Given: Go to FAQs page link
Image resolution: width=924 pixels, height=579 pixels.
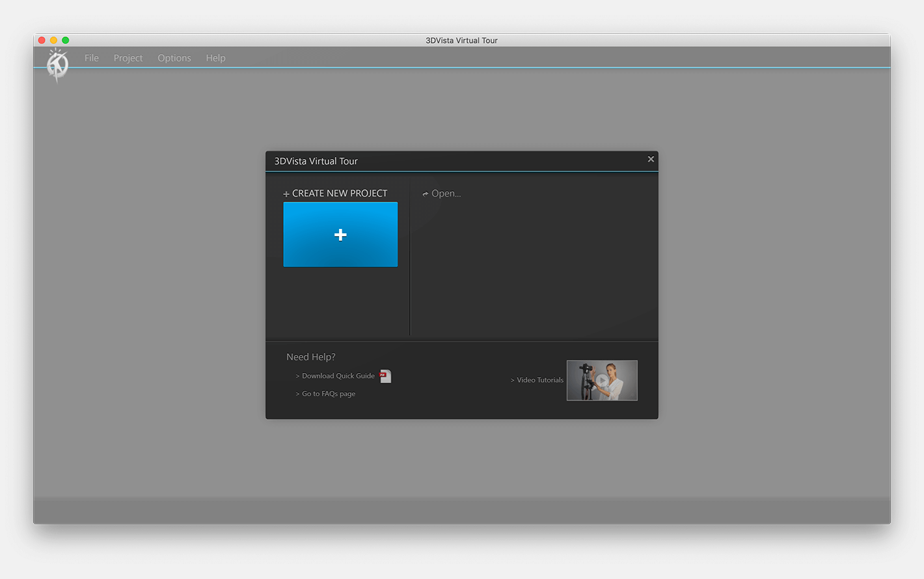Looking at the screenshot, I should (325, 394).
